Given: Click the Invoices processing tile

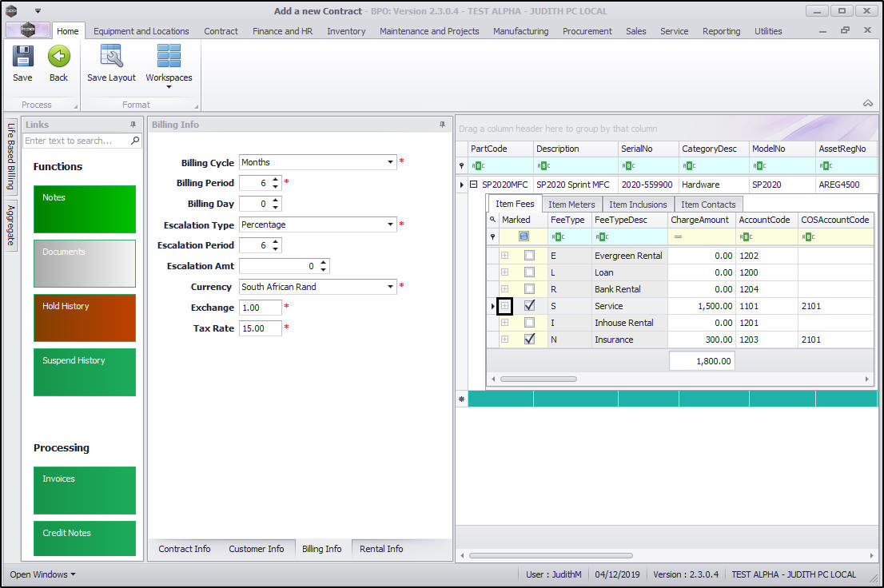Looking at the screenshot, I should click(85, 490).
